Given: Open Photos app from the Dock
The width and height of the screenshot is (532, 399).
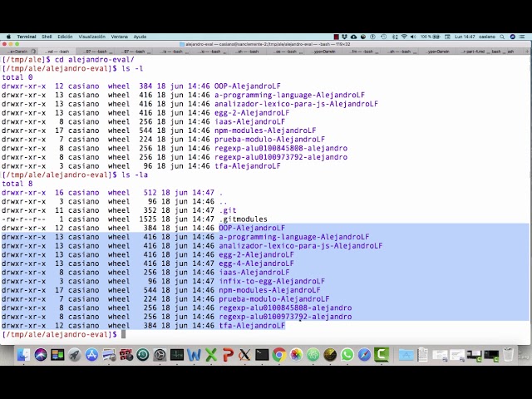Looking at the screenshot, I should coord(296,355).
